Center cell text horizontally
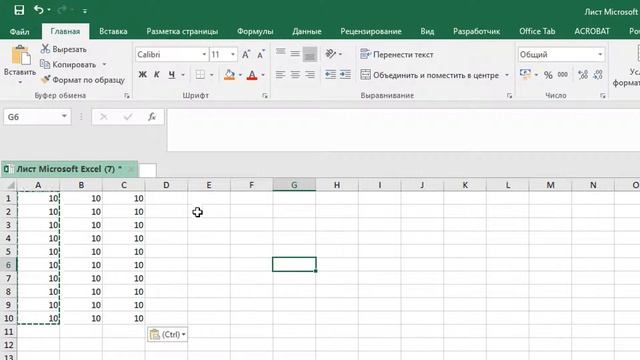This screenshot has height=360, width=640. click(x=295, y=75)
